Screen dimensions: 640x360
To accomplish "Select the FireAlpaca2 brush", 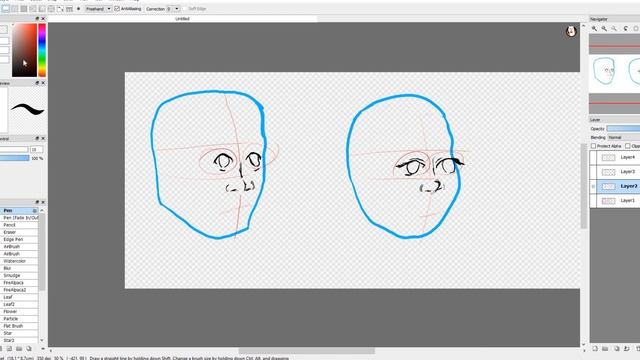I will point(19,290).
